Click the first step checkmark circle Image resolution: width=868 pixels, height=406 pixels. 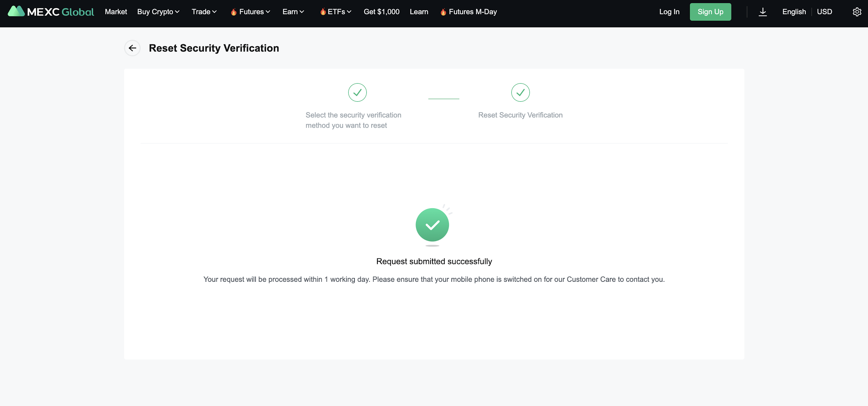[x=357, y=93]
